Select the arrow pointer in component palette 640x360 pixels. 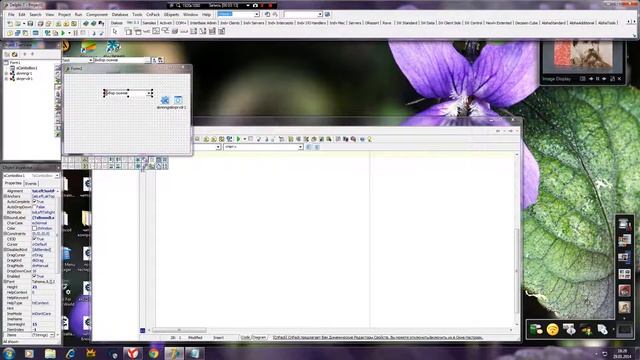(115, 31)
